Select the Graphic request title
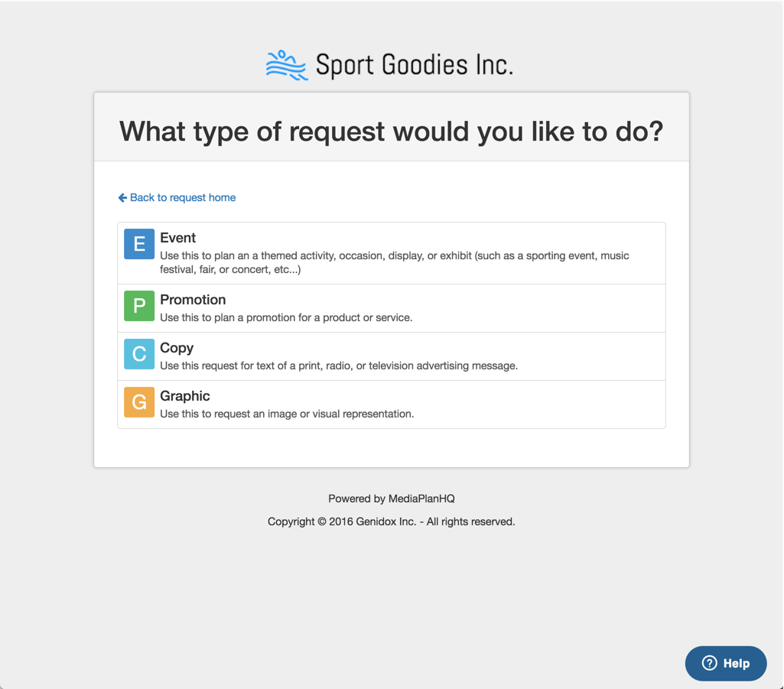Image resolution: width=784 pixels, height=689 pixels. [x=185, y=396]
